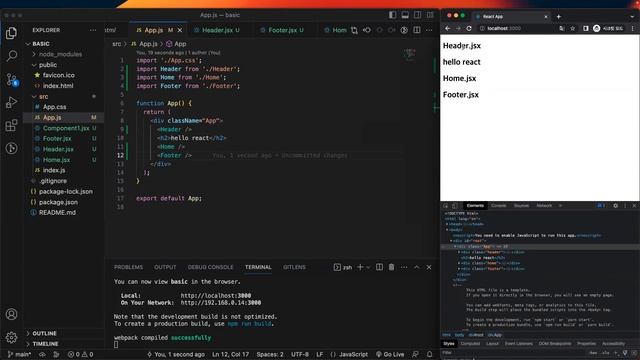Open terminal panel more actions ellipsis
This screenshot has width=640, height=360.
404,267
